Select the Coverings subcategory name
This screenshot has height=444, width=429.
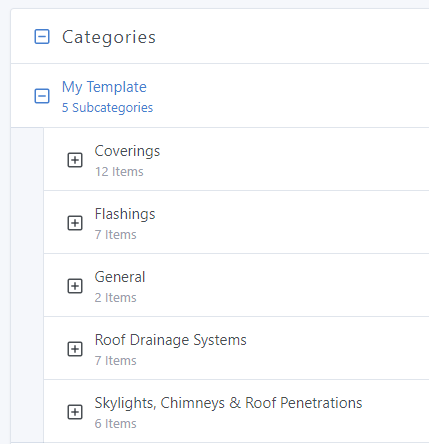pos(127,151)
